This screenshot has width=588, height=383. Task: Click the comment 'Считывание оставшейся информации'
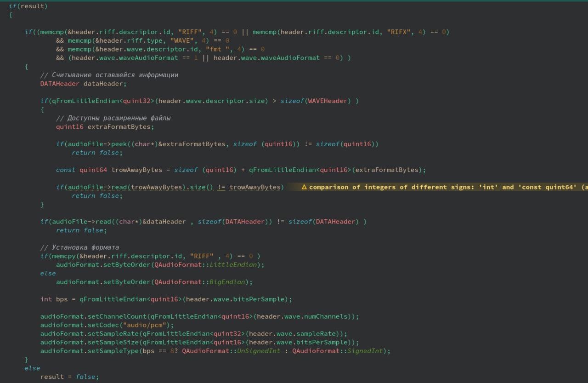(x=109, y=75)
